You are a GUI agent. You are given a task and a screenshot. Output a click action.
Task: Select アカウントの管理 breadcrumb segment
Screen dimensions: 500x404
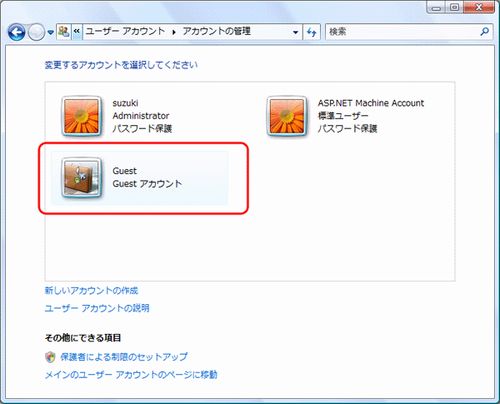pyautogui.click(x=216, y=31)
